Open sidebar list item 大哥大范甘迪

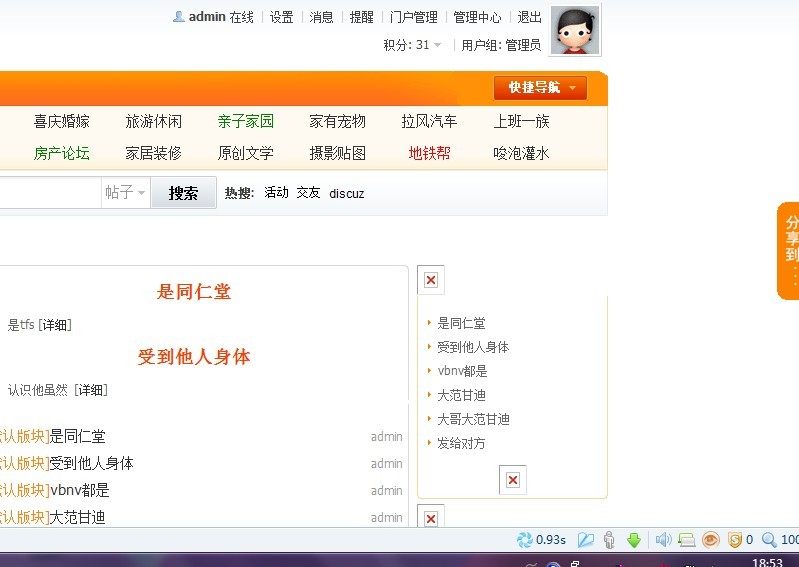[473, 419]
